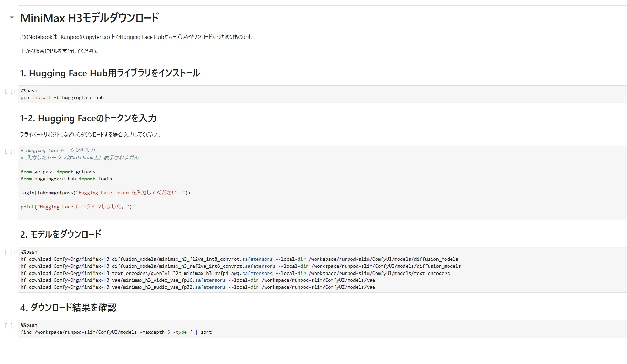The width and height of the screenshot is (627, 364).
Task: Click the title heading 'MiniMax H3モデルダウンロード'
Action: point(90,18)
